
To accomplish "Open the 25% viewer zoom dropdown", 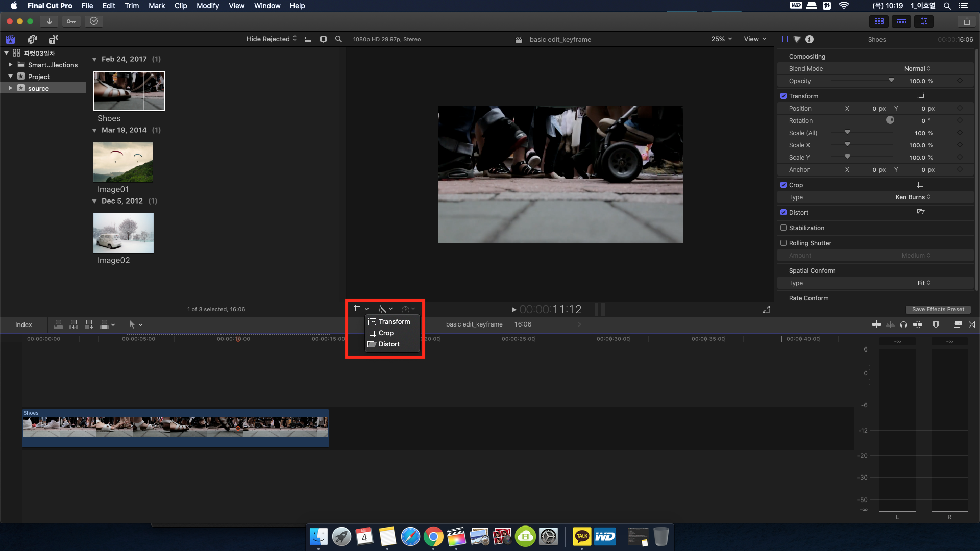I will point(721,39).
